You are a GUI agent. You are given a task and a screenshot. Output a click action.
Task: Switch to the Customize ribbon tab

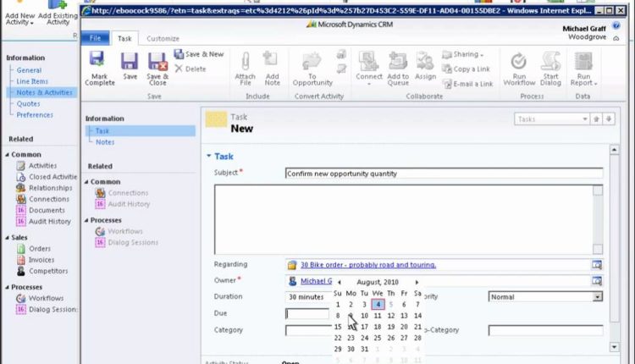pos(163,39)
